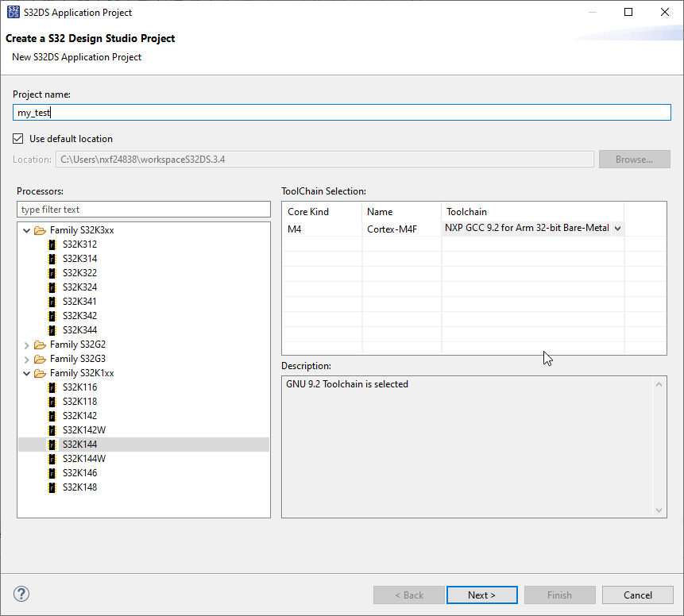This screenshot has width=684, height=616.
Task: Select S32K144W in the processors list
Action: [84, 458]
